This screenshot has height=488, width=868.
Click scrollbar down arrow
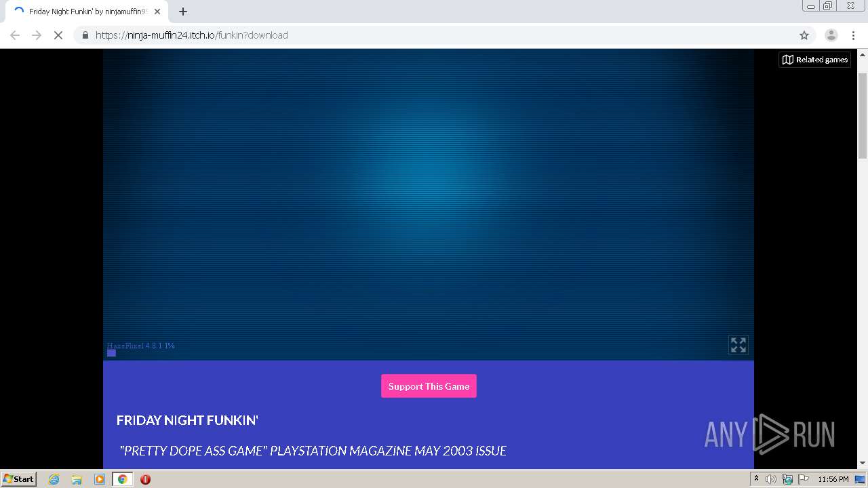[x=863, y=464]
